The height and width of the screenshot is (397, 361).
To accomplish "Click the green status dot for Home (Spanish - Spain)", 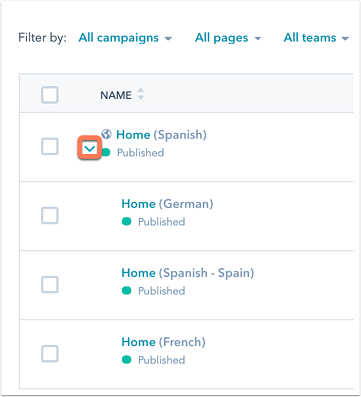I will [x=127, y=291].
